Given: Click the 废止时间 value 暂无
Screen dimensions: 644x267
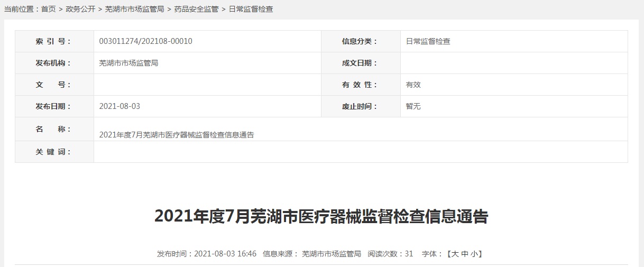Looking at the screenshot, I should click(x=413, y=106).
